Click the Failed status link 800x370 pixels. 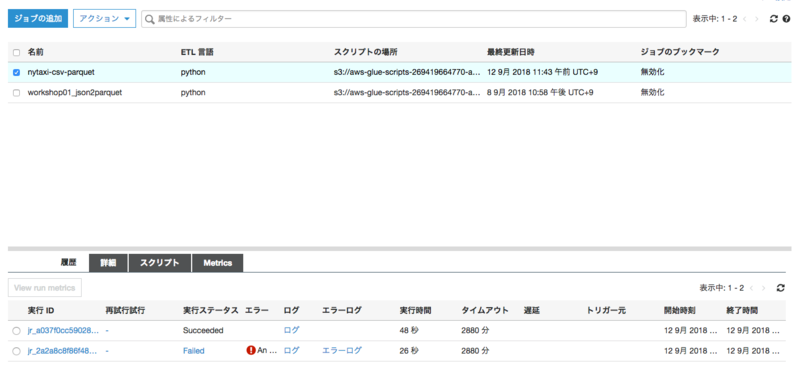point(193,351)
